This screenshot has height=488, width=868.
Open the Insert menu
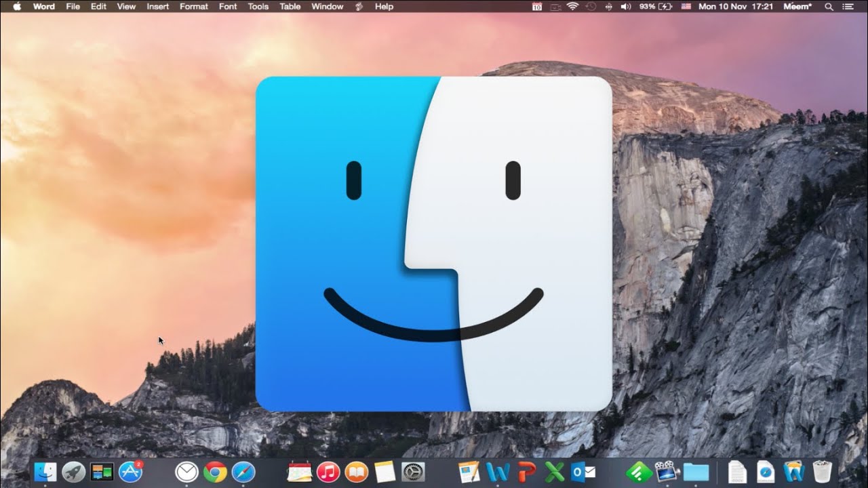point(158,6)
